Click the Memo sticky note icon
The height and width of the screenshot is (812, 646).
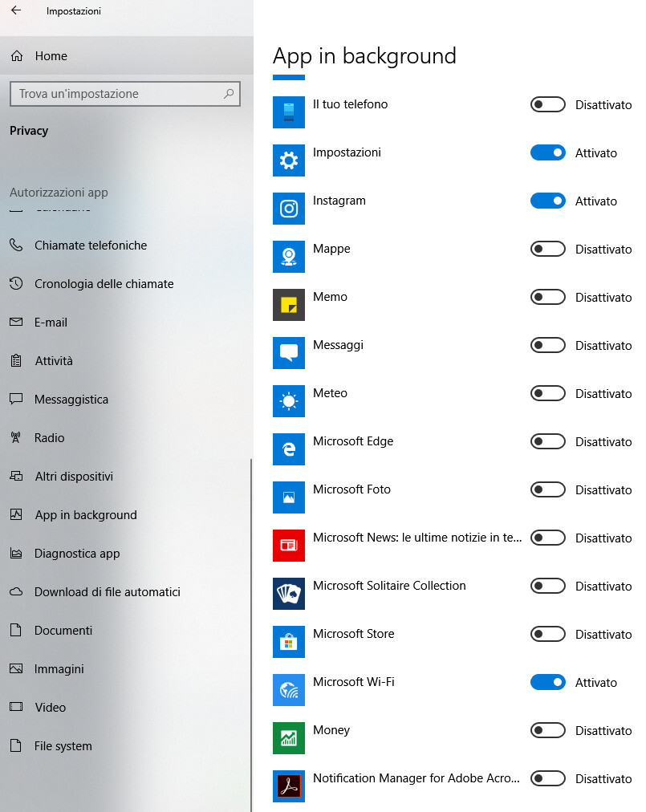pyautogui.click(x=289, y=305)
